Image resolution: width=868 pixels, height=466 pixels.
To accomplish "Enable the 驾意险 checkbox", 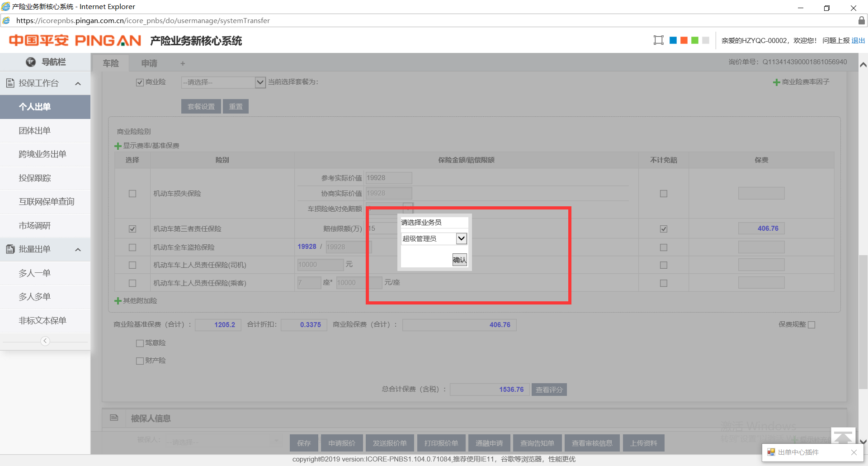I will pos(140,343).
